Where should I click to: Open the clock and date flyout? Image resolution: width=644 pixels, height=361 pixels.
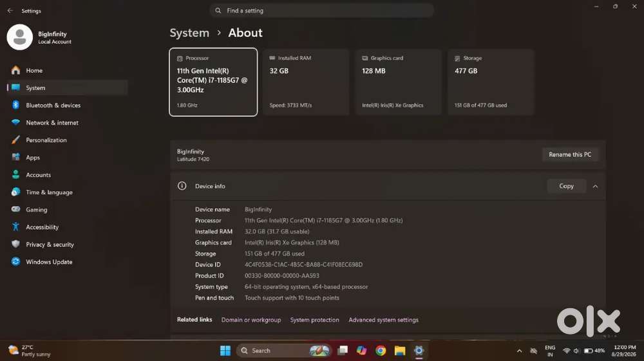pyautogui.click(x=624, y=351)
